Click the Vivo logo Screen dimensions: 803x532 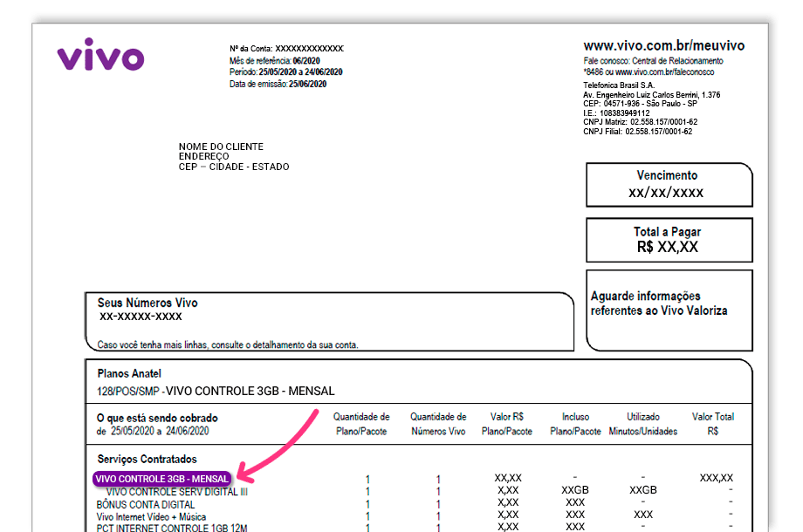click(101, 54)
